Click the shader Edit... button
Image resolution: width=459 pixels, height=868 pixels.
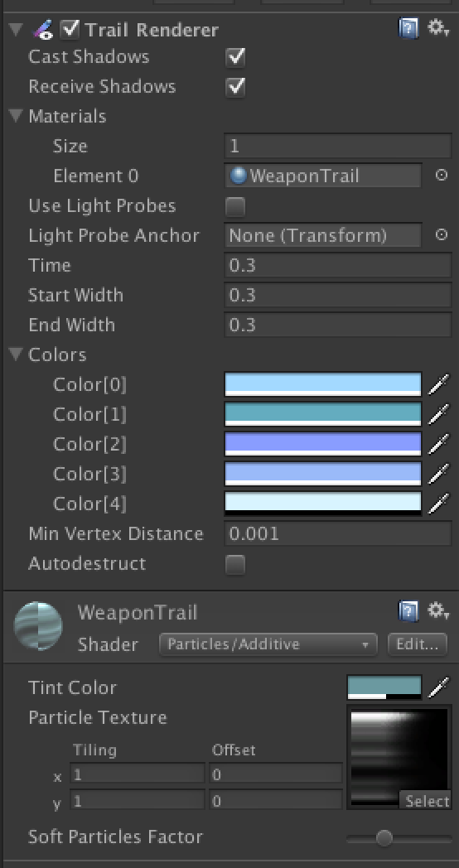418,644
